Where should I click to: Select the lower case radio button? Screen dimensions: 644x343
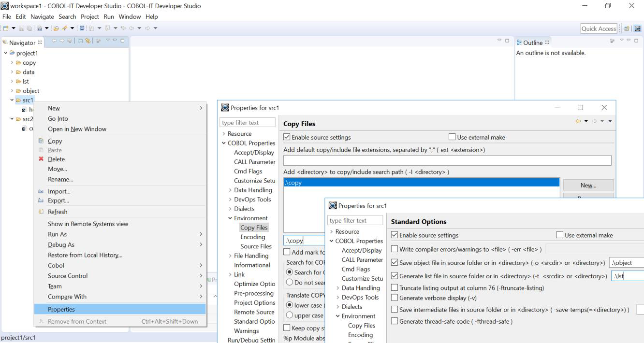pos(290,305)
